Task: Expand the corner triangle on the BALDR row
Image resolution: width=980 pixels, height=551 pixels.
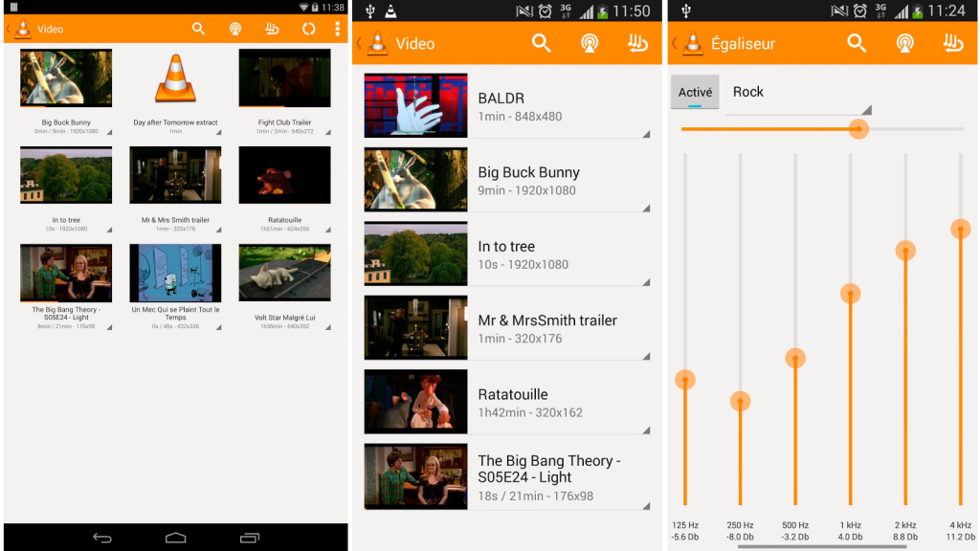Action: [646, 133]
